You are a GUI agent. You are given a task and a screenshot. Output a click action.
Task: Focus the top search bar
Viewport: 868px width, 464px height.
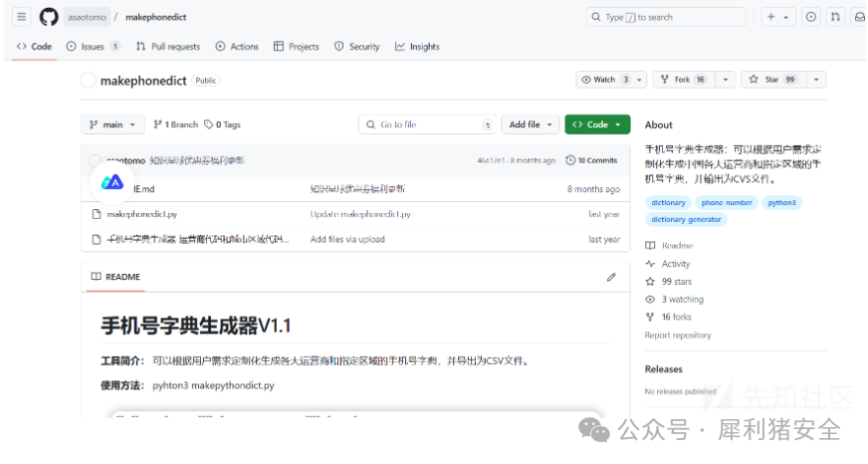[666, 17]
